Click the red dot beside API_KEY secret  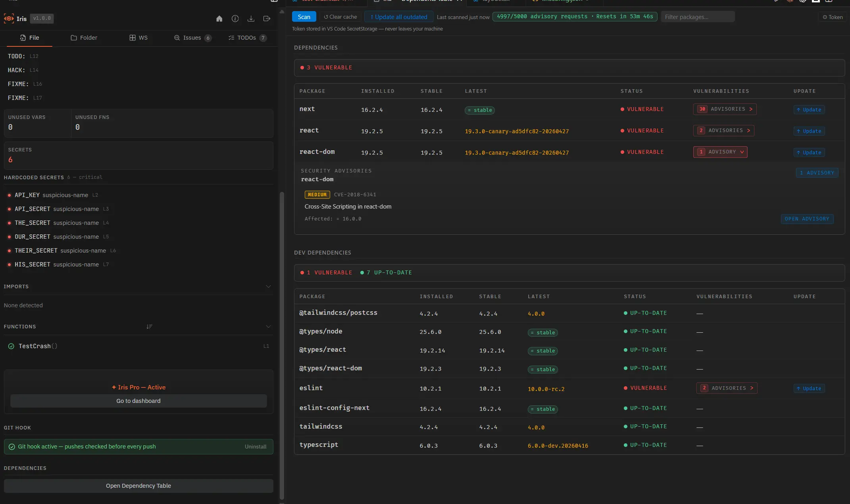(x=9, y=195)
